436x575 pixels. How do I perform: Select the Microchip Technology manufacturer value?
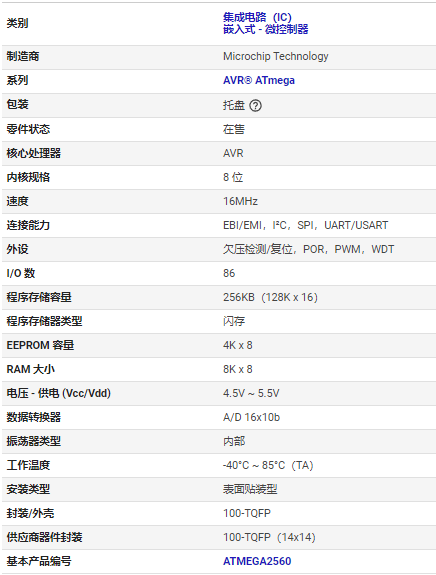(276, 56)
